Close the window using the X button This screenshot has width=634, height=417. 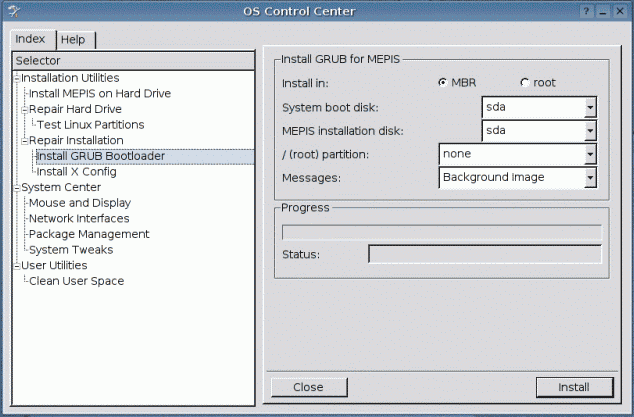pos(619,11)
